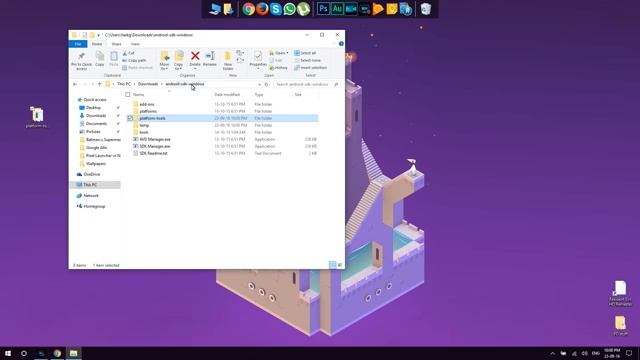Refresh the address bar location

[267, 84]
